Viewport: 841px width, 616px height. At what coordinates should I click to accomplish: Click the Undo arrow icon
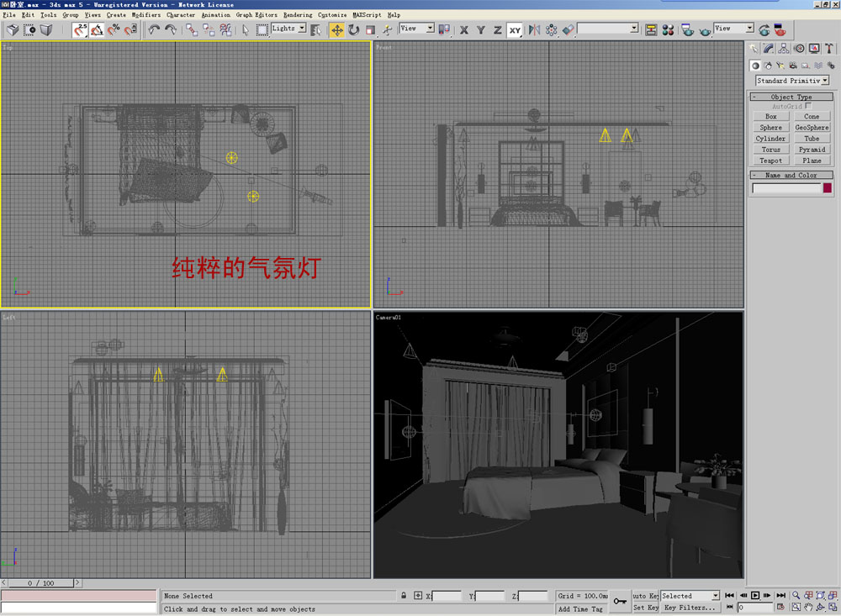(x=154, y=29)
